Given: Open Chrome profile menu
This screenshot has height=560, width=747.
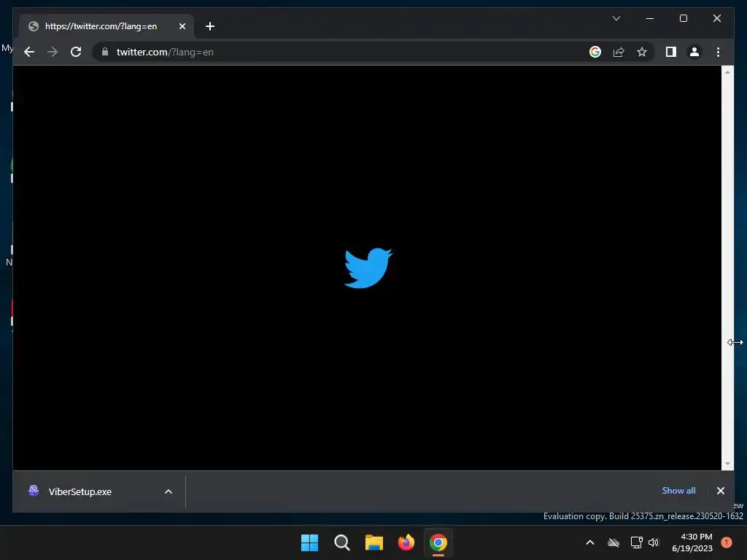Looking at the screenshot, I should click(694, 52).
